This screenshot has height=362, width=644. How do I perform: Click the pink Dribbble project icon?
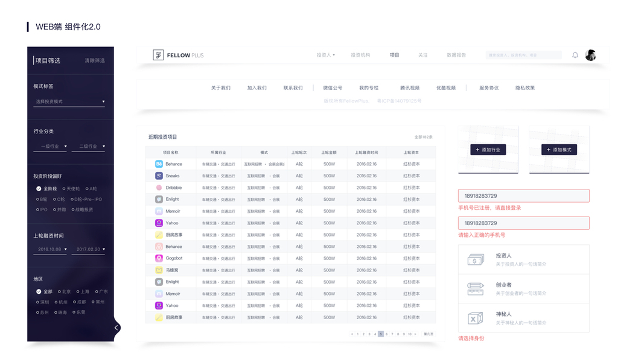tap(159, 188)
